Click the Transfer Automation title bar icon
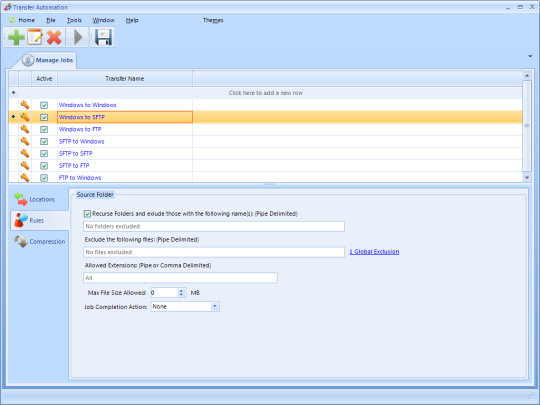The height and width of the screenshot is (405, 540). point(7,7)
